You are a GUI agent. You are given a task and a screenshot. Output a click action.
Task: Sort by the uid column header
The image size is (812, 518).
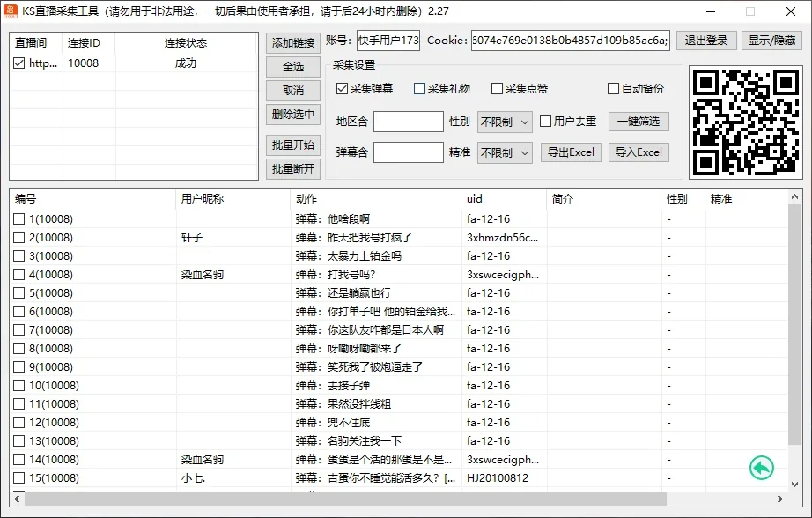(x=504, y=199)
